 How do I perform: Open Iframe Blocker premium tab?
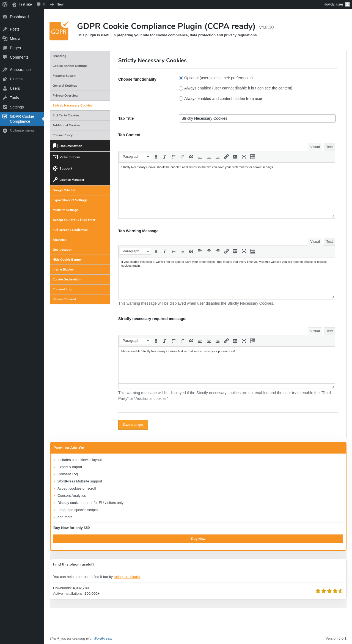click(80, 269)
